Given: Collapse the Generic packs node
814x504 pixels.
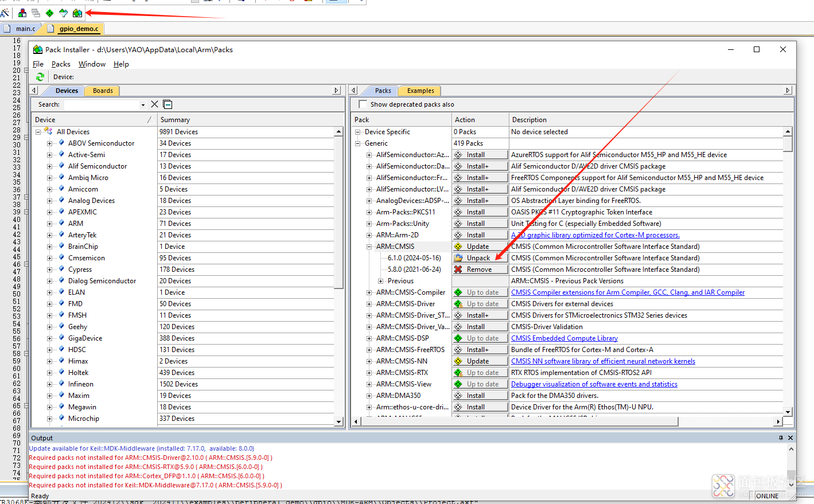Looking at the screenshot, I should point(358,143).
